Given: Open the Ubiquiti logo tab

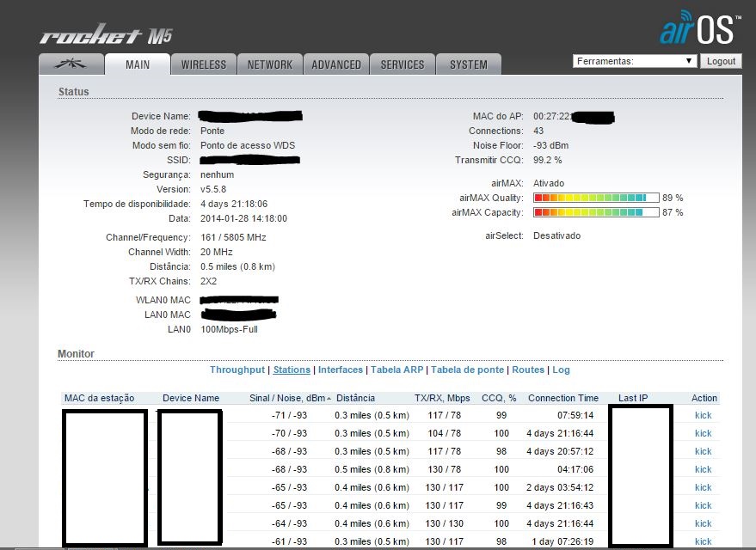Looking at the screenshot, I should coord(71,64).
